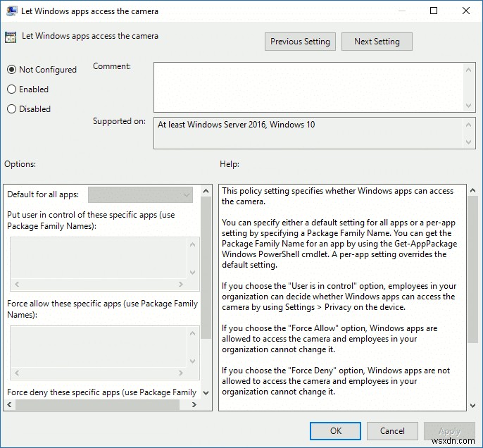Click Force allow box scroll down arrow
The image size is (483, 448).
coord(193,361)
